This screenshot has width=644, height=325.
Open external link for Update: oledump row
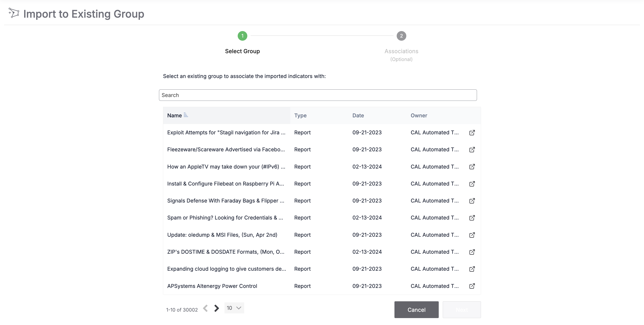point(472,235)
